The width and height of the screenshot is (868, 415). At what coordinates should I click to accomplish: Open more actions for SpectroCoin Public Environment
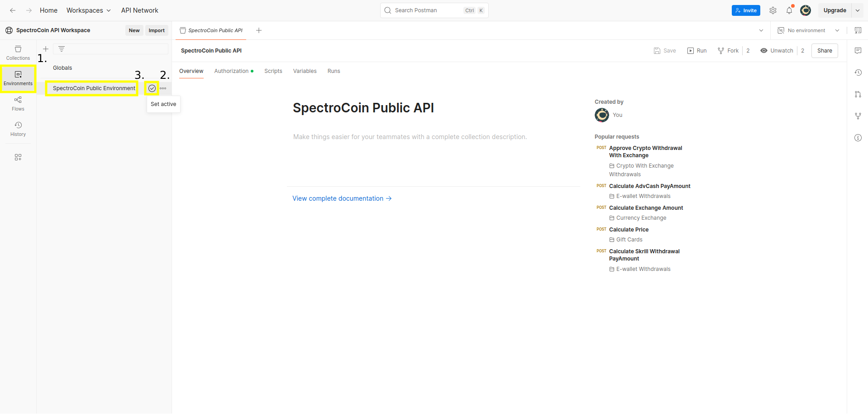click(163, 88)
